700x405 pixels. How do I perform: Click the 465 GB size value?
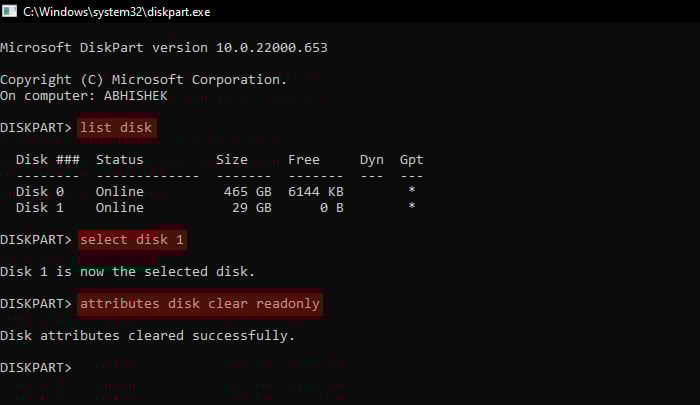(248, 192)
